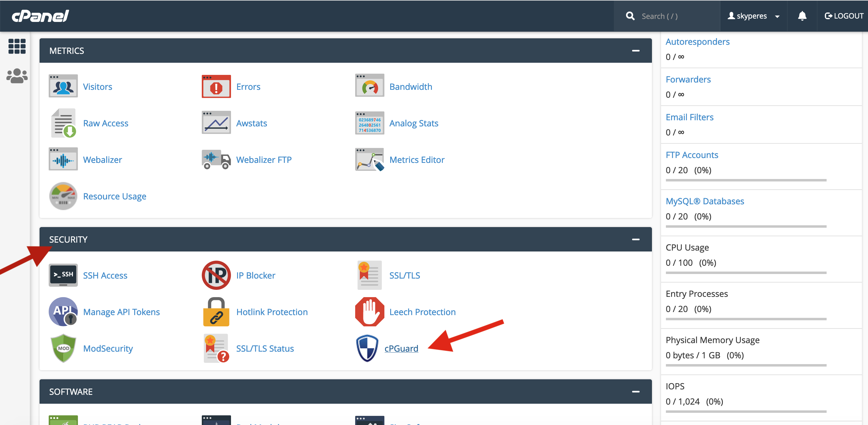The height and width of the screenshot is (425, 868).
Task: Click the search magnifier icon
Action: point(630,16)
